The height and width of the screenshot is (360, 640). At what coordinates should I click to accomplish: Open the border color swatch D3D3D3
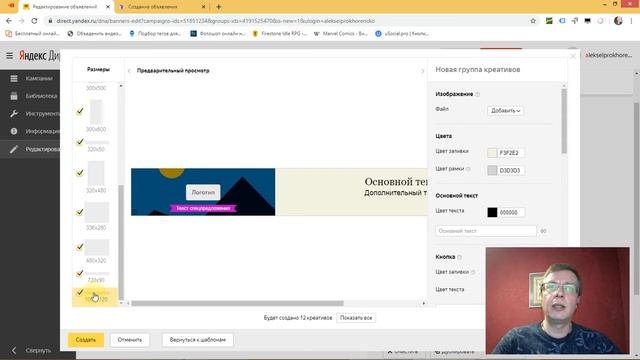click(x=492, y=170)
